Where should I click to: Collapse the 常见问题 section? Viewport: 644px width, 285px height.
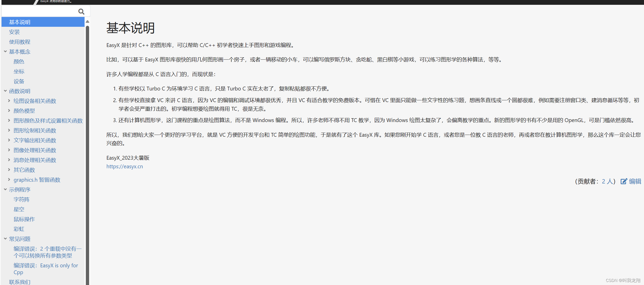pos(5,239)
